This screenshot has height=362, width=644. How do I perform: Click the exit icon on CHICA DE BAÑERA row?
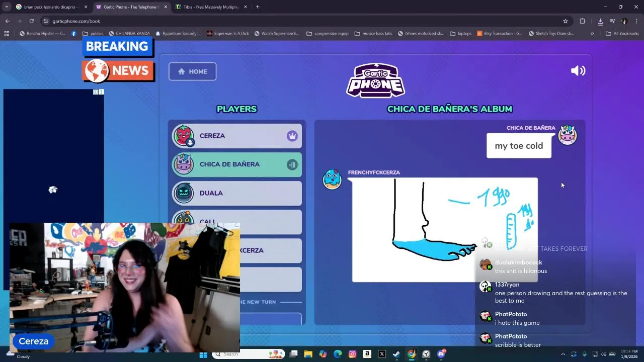[292, 164]
